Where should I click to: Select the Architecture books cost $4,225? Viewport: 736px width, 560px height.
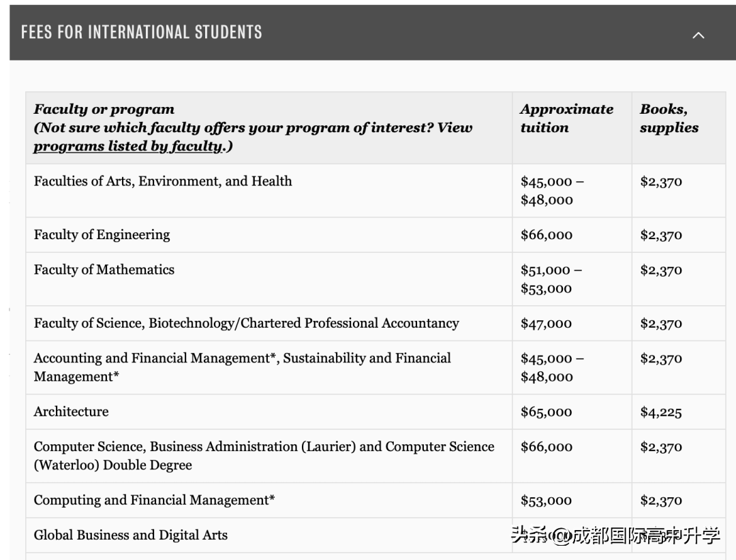click(x=660, y=412)
